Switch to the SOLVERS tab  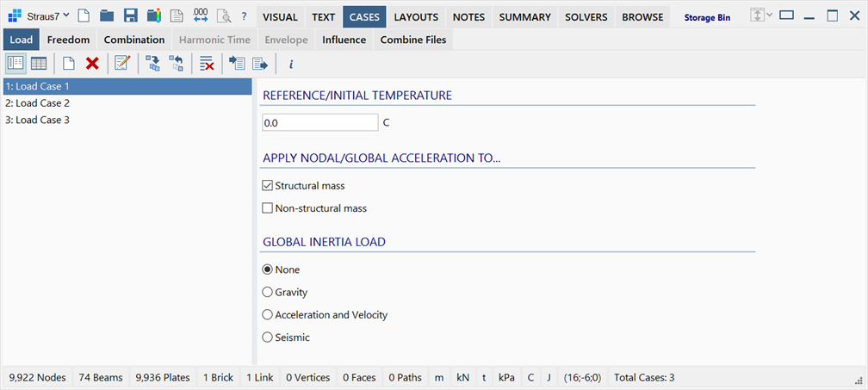coord(586,17)
